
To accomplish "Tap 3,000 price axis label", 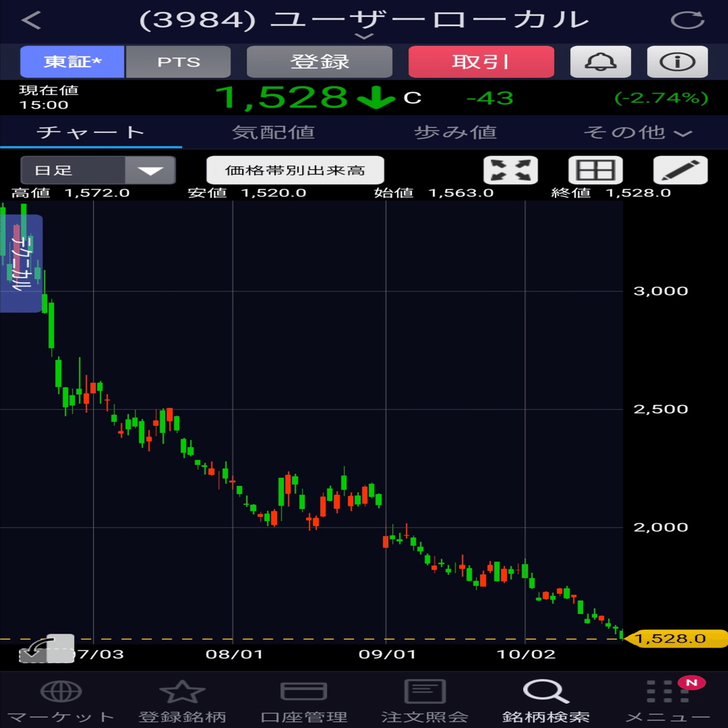I will (x=661, y=291).
